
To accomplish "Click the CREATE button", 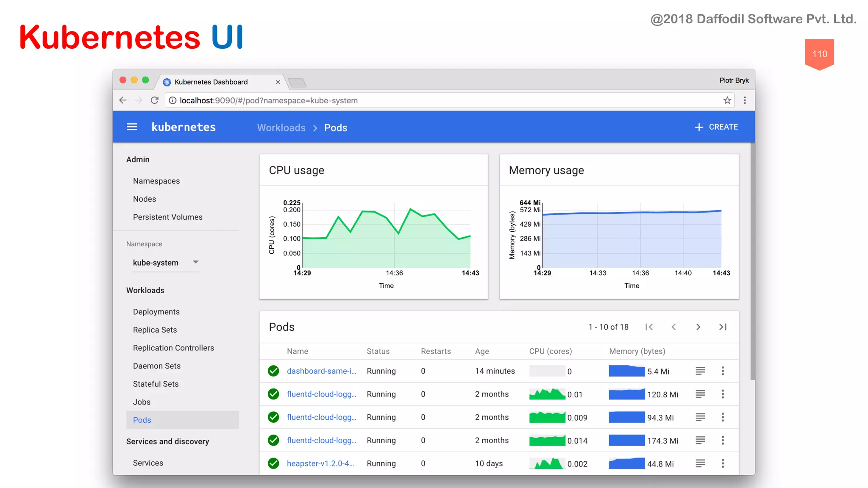I will click(717, 127).
